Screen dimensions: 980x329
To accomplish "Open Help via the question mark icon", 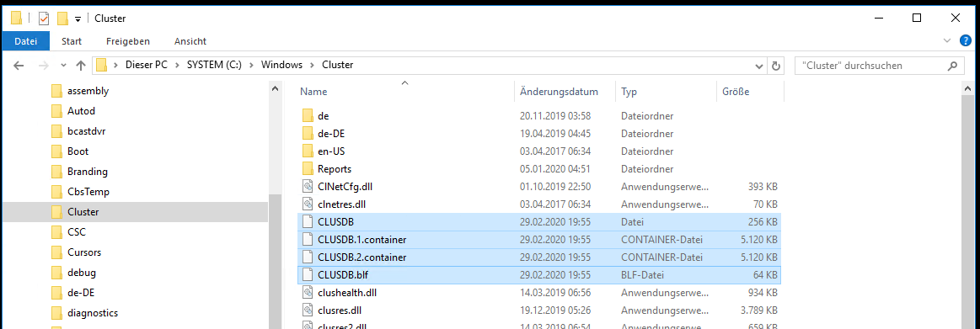I will pos(965,40).
